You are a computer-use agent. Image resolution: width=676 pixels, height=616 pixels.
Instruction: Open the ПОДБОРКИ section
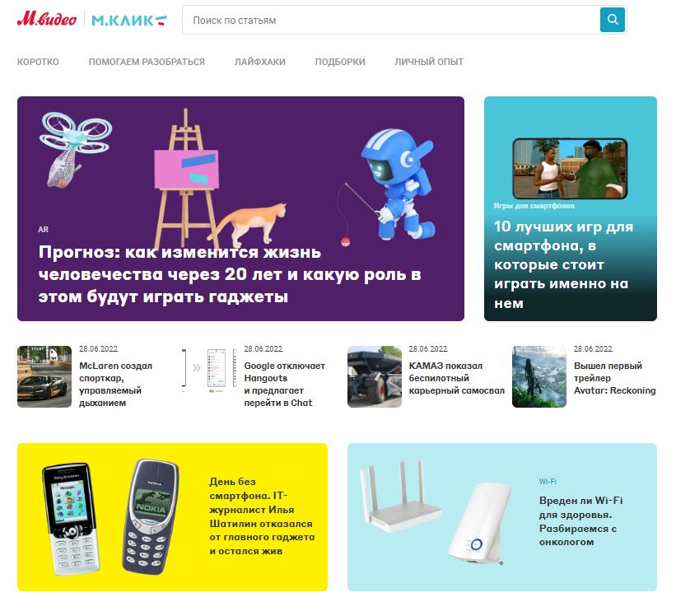point(340,62)
